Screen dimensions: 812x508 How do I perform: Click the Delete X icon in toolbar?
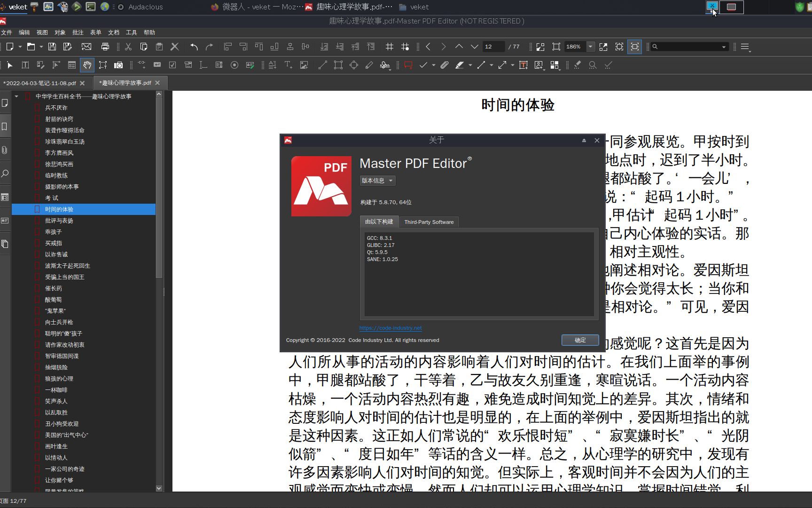coord(175,47)
